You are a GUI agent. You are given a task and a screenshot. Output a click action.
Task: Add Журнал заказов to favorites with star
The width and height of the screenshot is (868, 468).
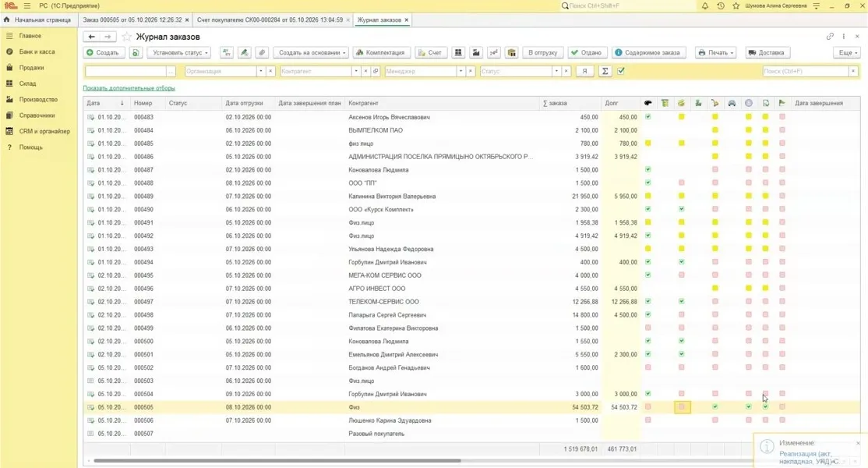pos(127,37)
